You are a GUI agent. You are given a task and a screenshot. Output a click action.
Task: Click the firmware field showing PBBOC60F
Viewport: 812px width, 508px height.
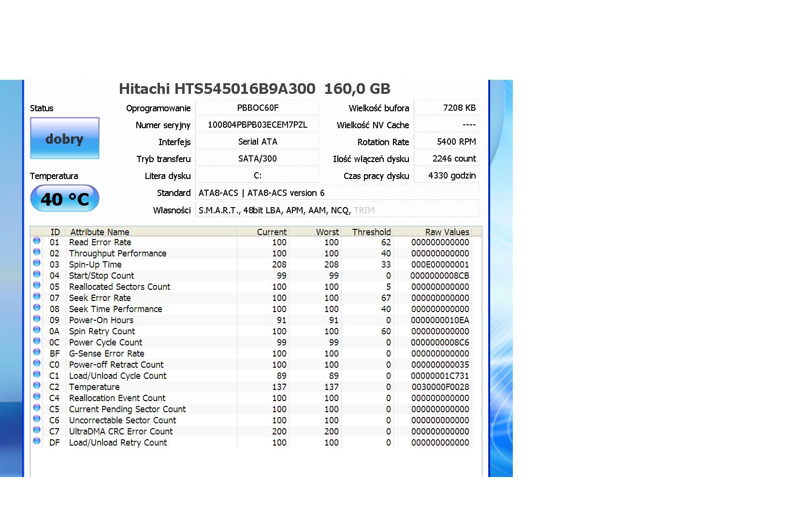[x=258, y=107]
